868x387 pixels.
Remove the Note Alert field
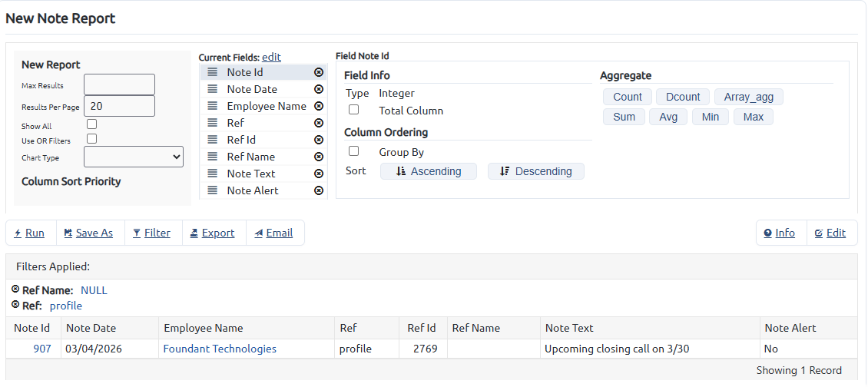[x=319, y=190]
